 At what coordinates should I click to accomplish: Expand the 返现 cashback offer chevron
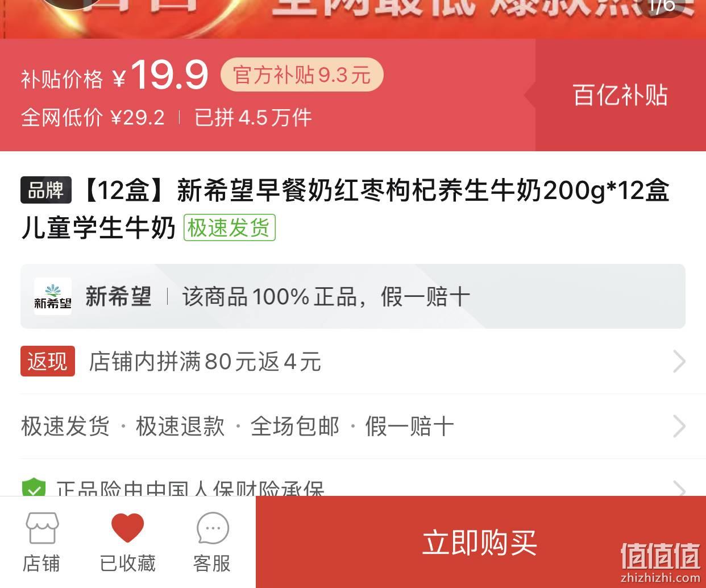coord(679,361)
